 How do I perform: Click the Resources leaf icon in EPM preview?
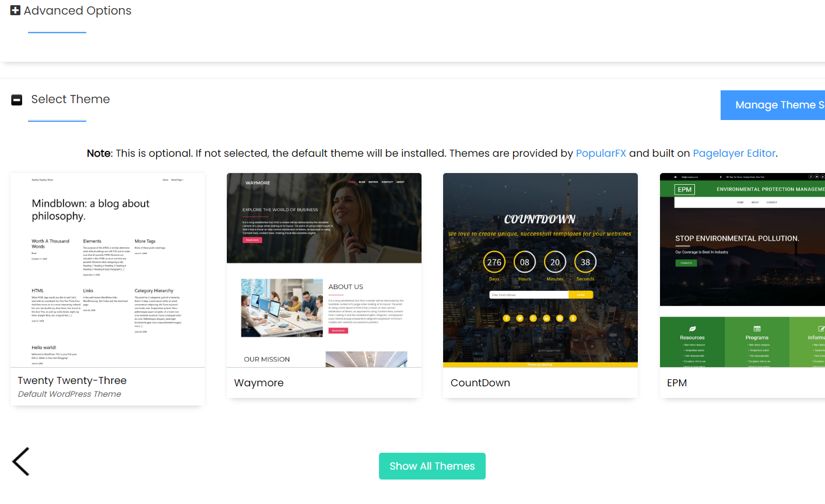pos(692,329)
